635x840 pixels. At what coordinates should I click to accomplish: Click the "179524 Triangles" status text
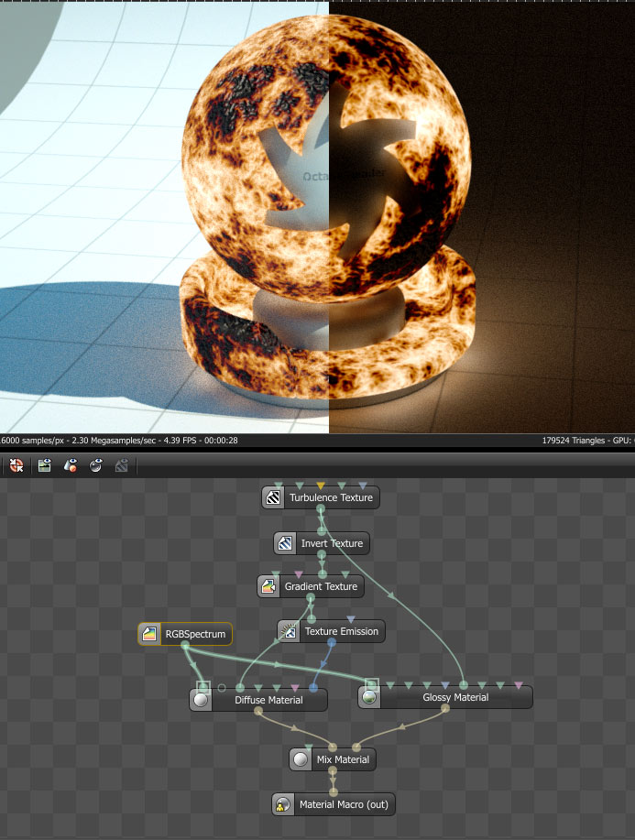point(574,441)
